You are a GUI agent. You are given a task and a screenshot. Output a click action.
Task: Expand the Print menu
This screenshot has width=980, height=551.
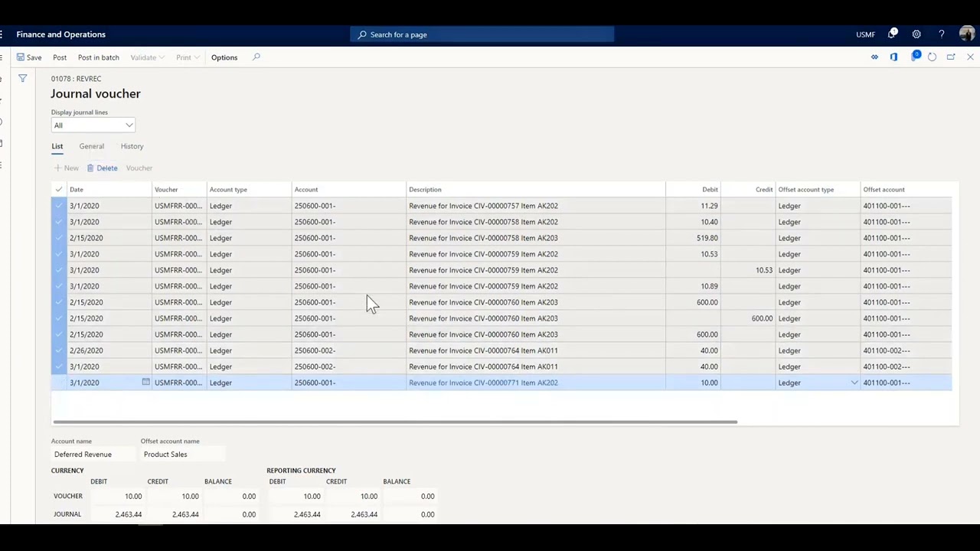coord(188,57)
